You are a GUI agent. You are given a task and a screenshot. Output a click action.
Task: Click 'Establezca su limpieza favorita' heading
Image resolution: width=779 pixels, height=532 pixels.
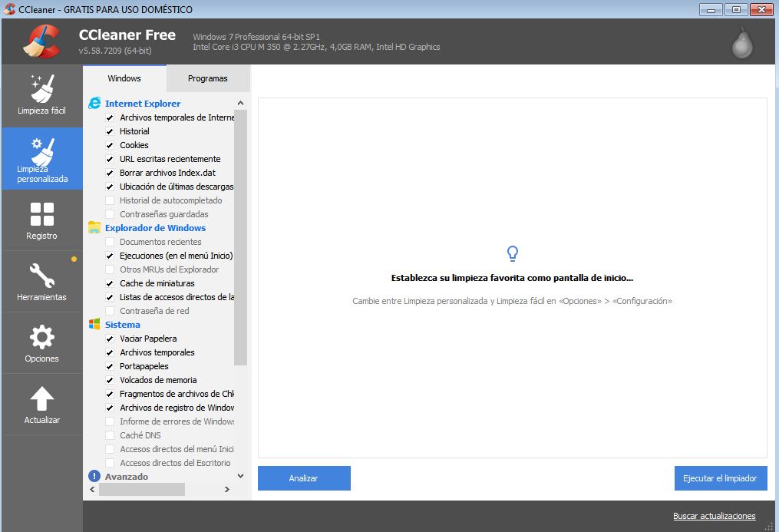click(x=512, y=278)
